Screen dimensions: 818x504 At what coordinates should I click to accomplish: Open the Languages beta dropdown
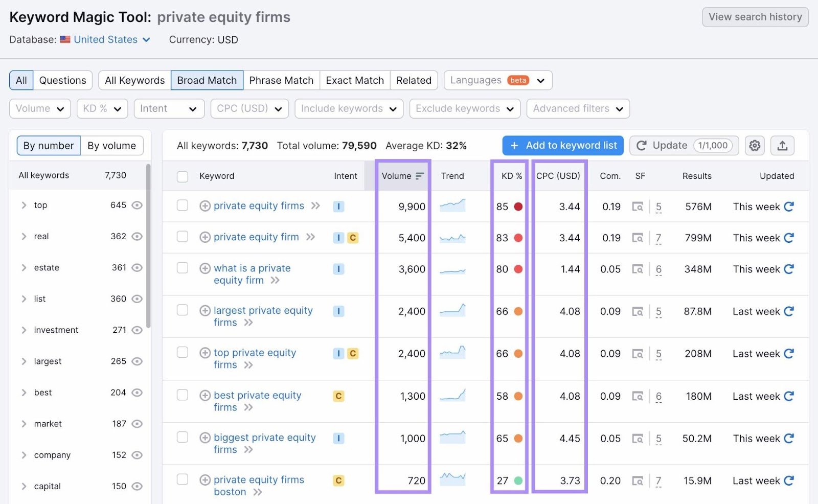point(496,80)
